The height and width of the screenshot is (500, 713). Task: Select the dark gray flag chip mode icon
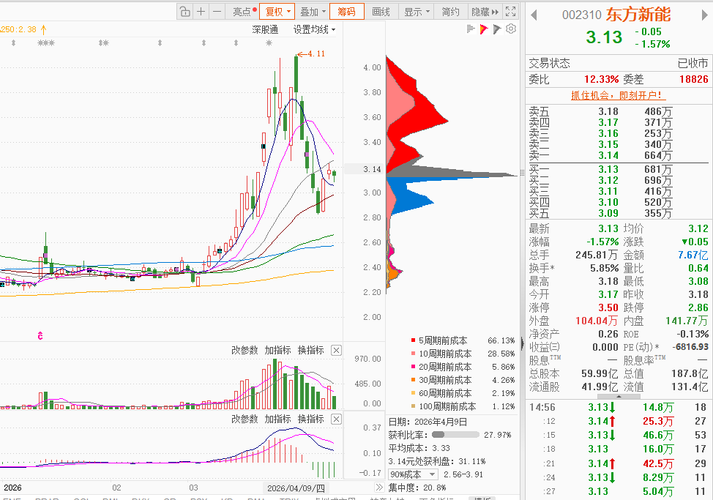tap(497, 29)
